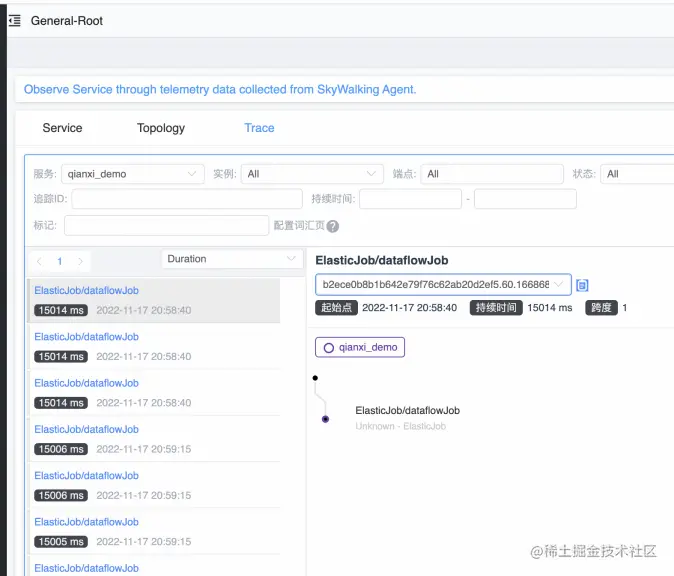The width and height of the screenshot is (674, 576).
Task: Open the Topology tab
Action: (161, 128)
